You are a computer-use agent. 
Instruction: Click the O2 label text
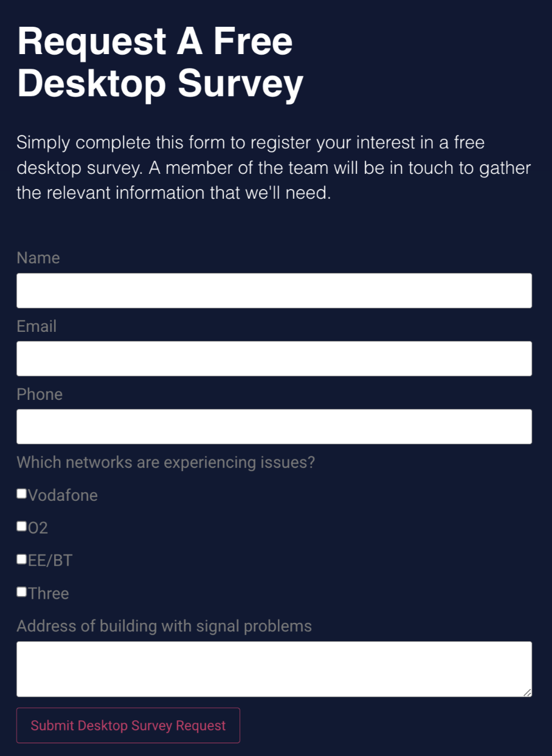point(38,528)
